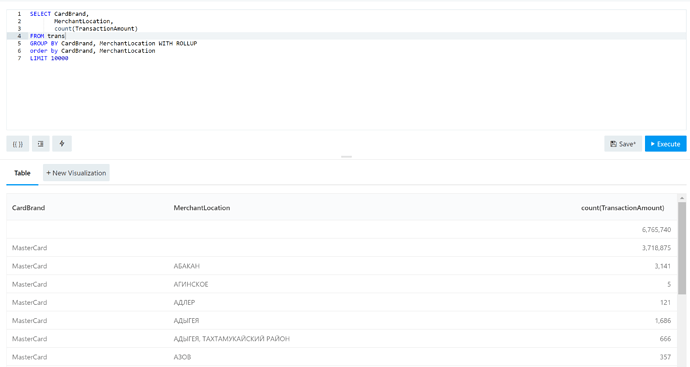The height and width of the screenshot is (367, 690).
Task: Click the АБАКАН location cell
Action: pyautogui.click(x=187, y=266)
